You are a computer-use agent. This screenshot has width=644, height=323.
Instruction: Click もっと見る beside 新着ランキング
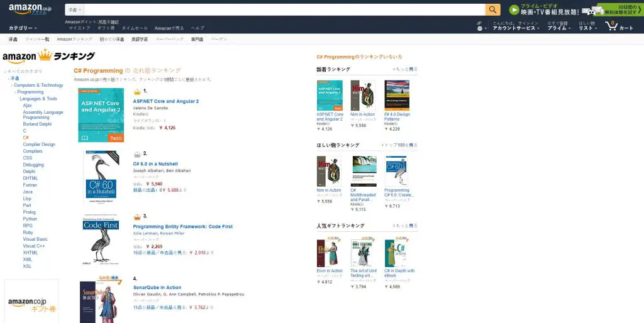click(406, 69)
